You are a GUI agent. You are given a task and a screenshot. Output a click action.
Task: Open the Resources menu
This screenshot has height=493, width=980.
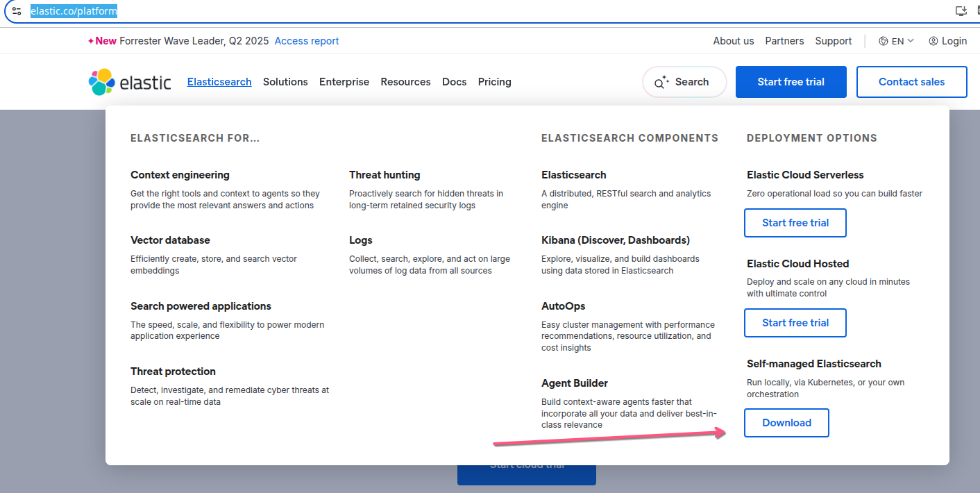tap(405, 82)
